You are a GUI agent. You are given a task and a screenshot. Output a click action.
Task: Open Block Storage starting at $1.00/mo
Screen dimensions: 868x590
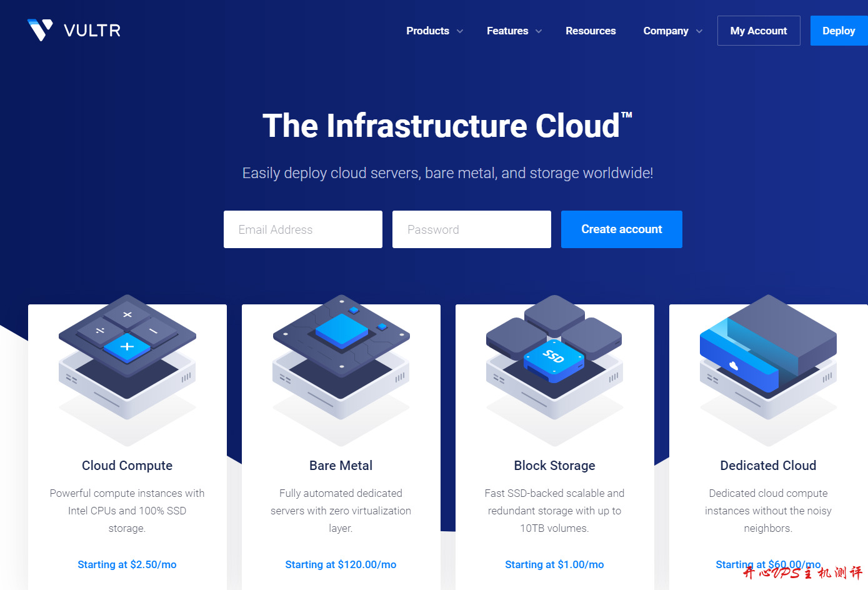[x=554, y=564]
